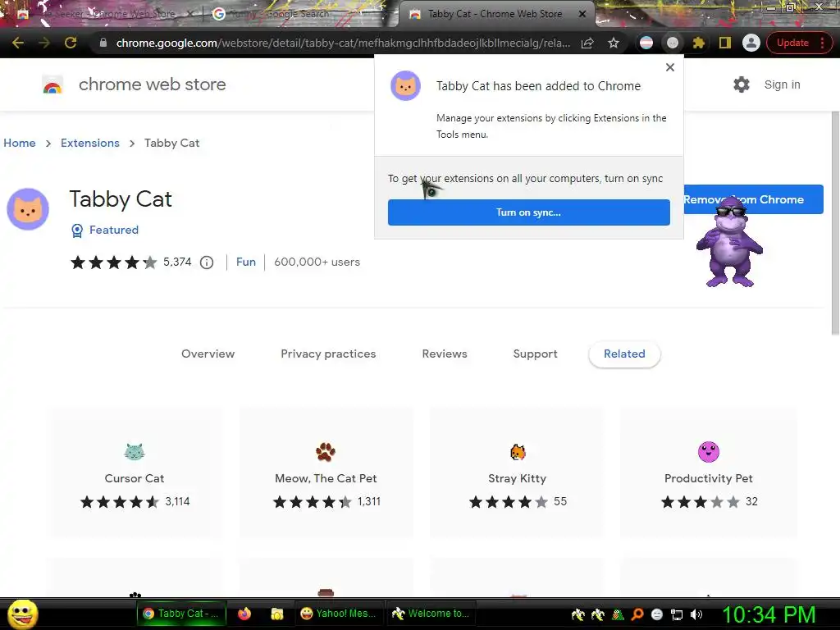840x630 pixels.
Task: Click the browser forward arrow
Action: click(x=44, y=43)
